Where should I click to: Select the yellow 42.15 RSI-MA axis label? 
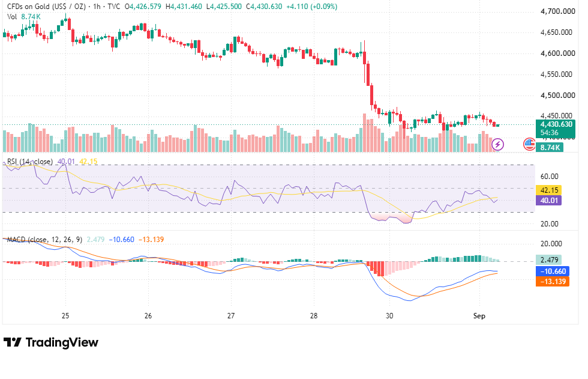pos(549,190)
